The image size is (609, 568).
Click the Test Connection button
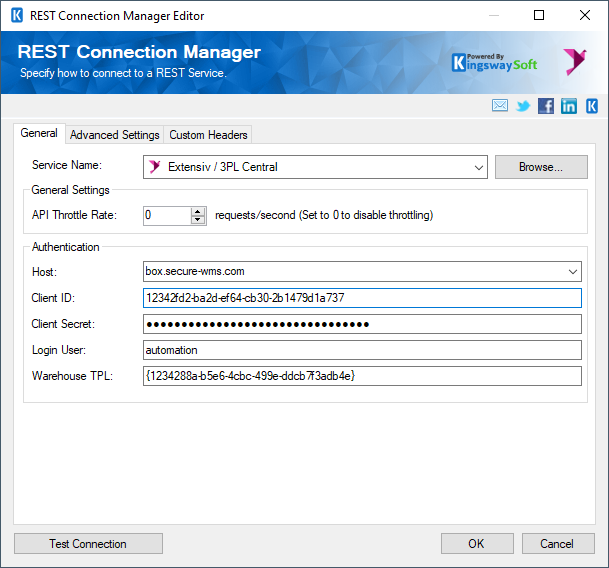tap(88, 544)
